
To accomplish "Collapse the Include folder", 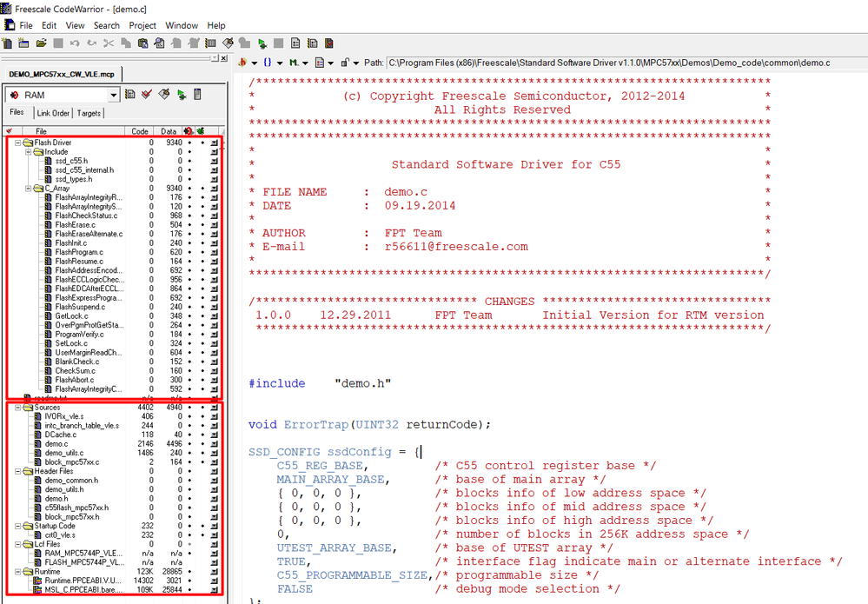I will point(28,152).
